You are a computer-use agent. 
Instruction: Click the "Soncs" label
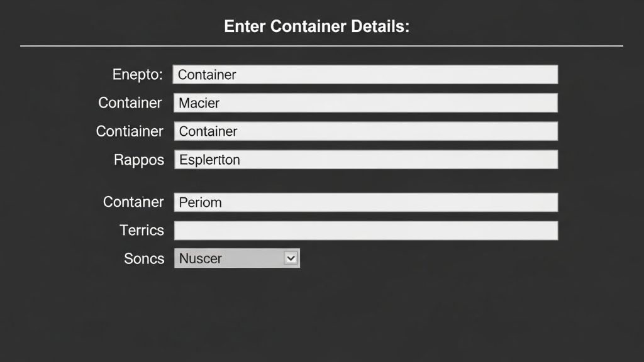143,258
